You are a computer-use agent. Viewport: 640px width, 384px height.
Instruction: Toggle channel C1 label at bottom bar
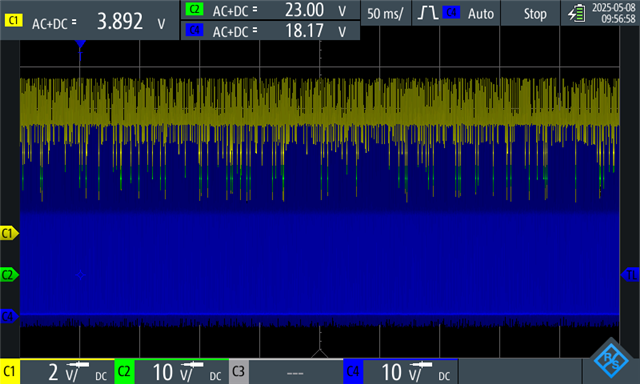9,372
